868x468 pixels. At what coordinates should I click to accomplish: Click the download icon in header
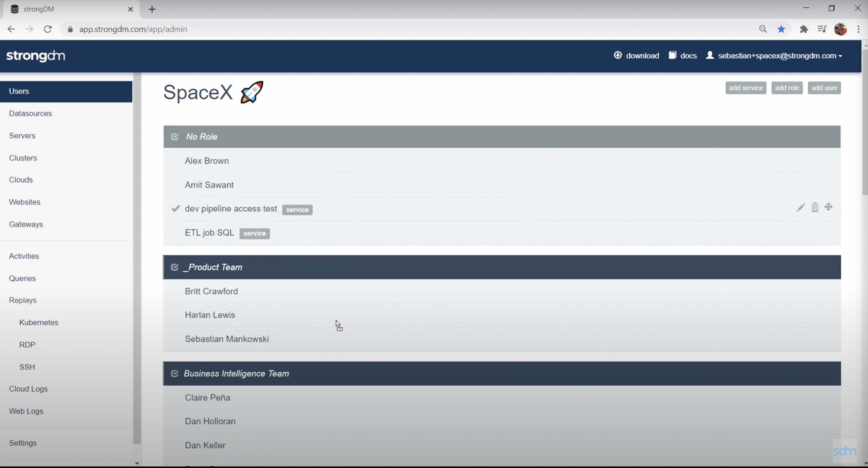[618, 55]
